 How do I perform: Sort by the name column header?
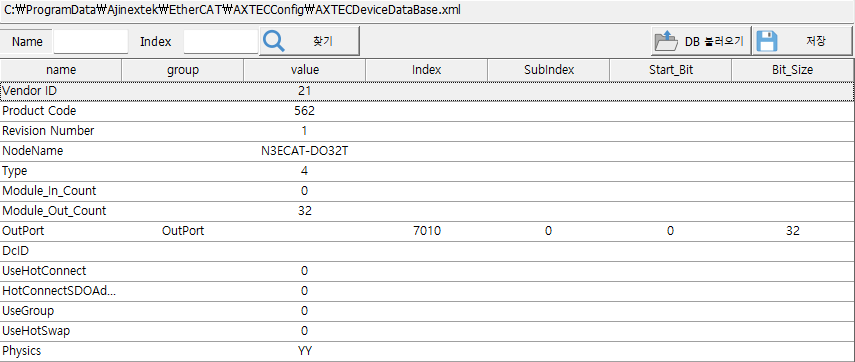pyautogui.click(x=61, y=70)
